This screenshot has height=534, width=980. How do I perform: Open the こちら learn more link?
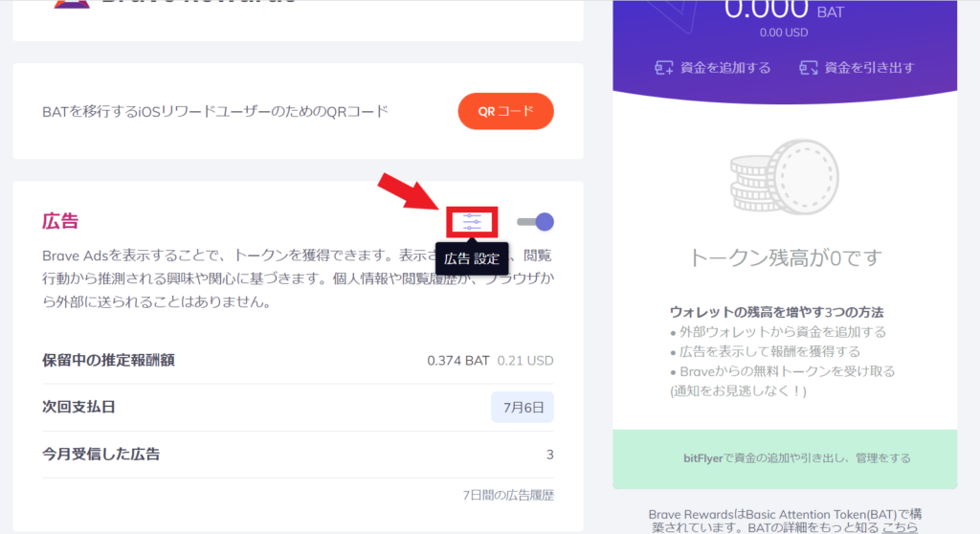tap(900, 527)
